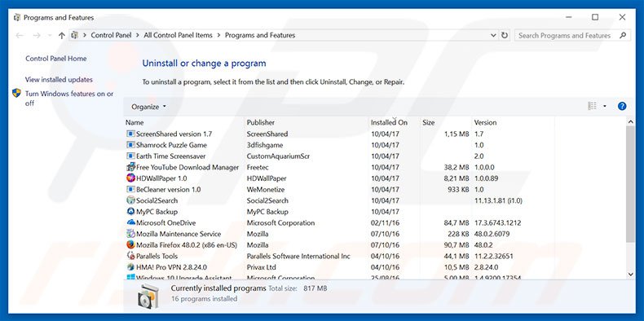Click the HMA! Pro VPN icon

pos(130,266)
